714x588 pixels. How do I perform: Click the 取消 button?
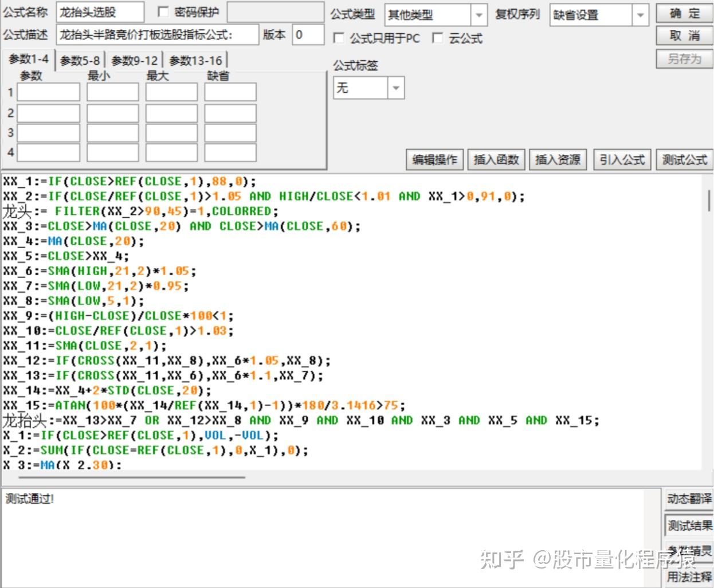(x=684, y=36)
